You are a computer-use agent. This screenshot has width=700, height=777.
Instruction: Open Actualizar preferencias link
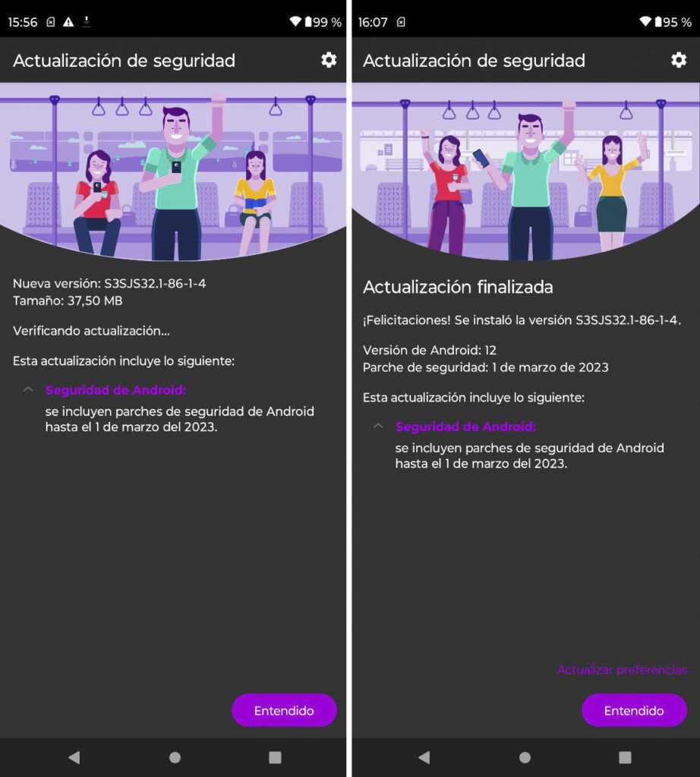tap(622, 669)
